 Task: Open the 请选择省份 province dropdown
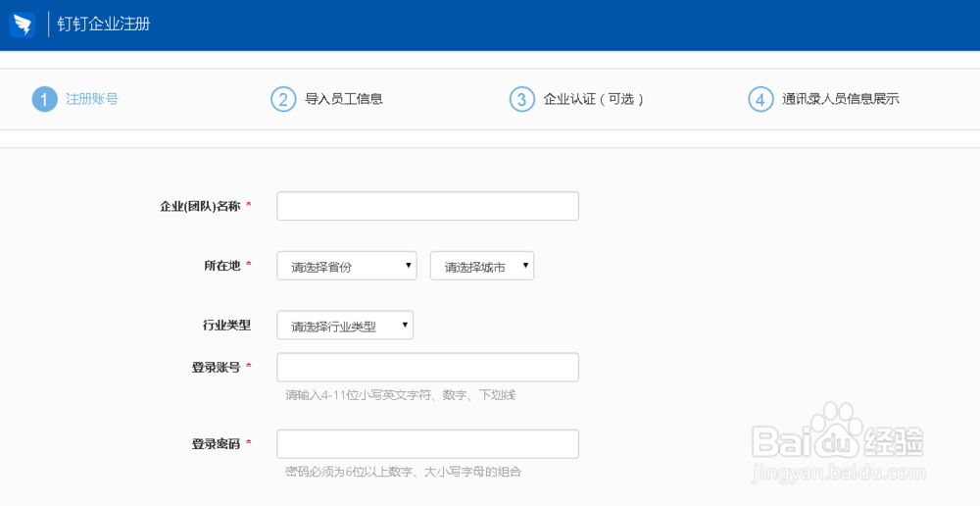click(x=347, y=266)
